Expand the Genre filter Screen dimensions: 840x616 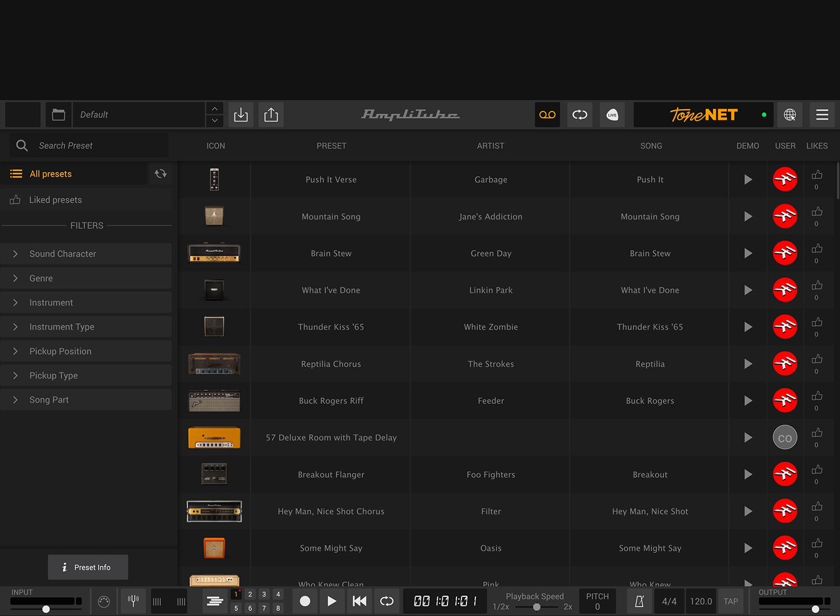tap(86, 278)
